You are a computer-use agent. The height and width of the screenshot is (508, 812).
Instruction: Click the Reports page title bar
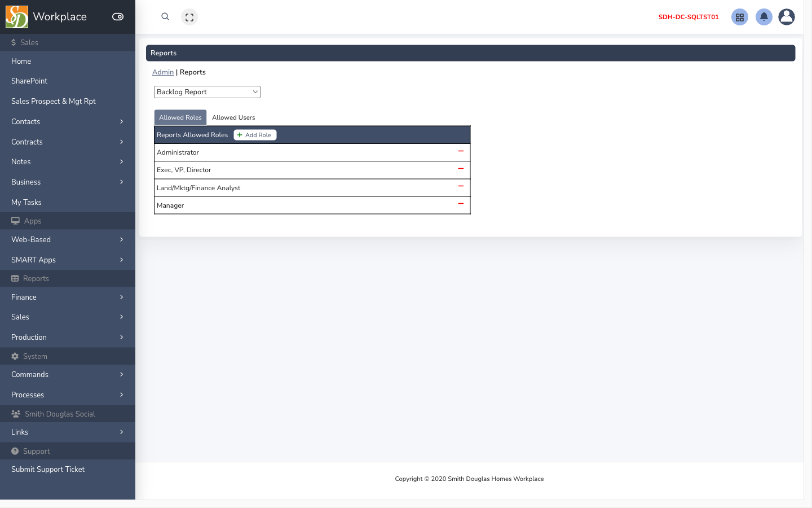pyautogui.click(x=470, y=53)
